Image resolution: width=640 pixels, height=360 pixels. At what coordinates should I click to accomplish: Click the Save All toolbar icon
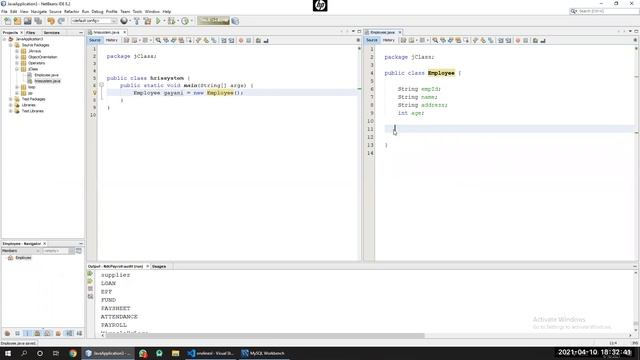(x=38, y=21)
